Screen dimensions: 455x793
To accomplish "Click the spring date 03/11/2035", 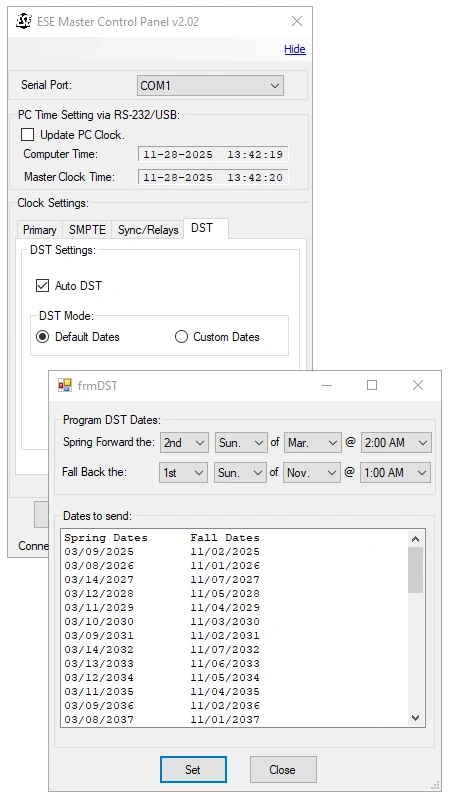I will tap(99, 691).
